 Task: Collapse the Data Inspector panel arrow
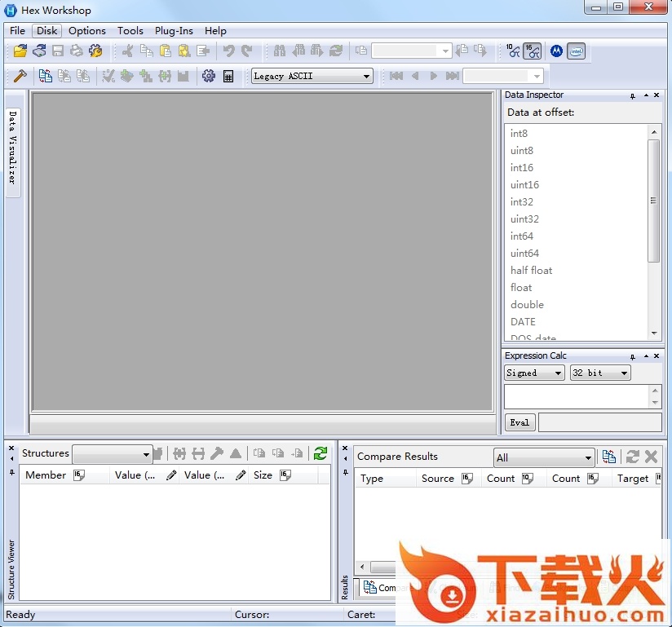click(646, 95)
